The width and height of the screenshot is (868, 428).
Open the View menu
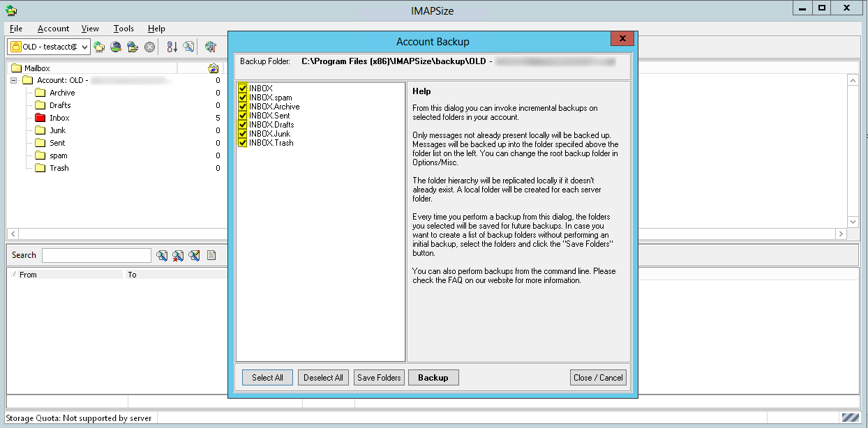pyautogui.click(x=90, y=29)
